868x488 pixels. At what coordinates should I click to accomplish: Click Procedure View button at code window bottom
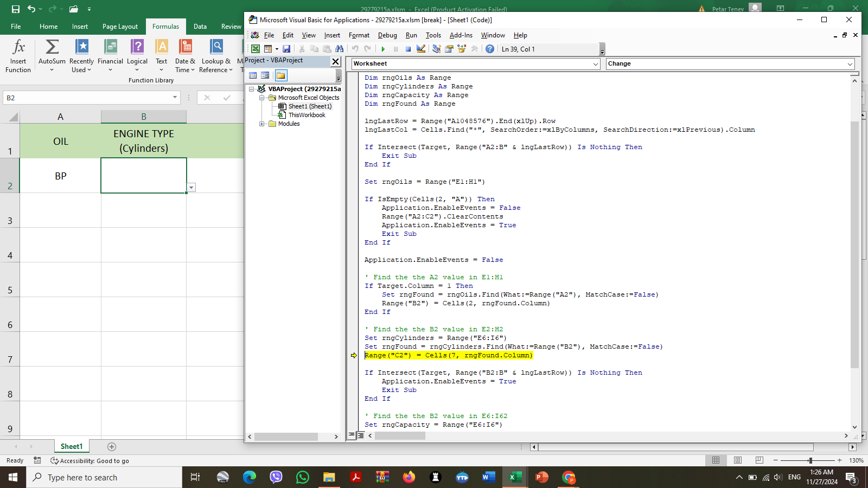coord(352,435)
